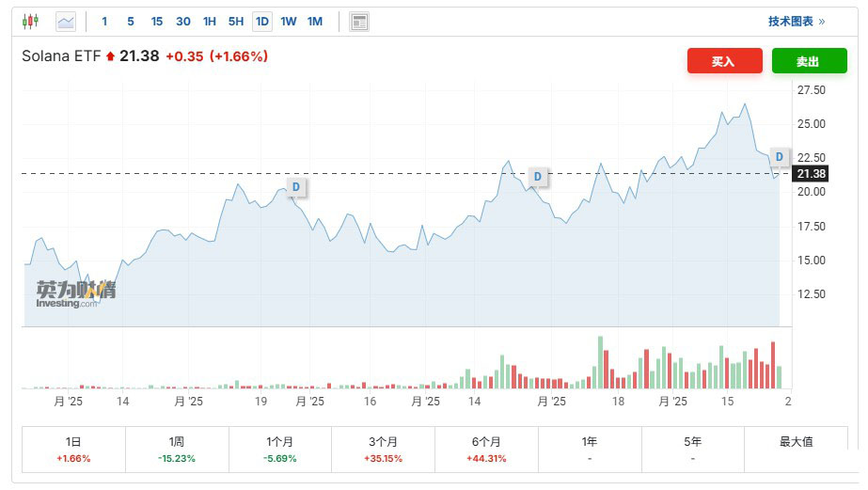Select the 1D interval
Screen dimensions: 868x490
point(262,22)
